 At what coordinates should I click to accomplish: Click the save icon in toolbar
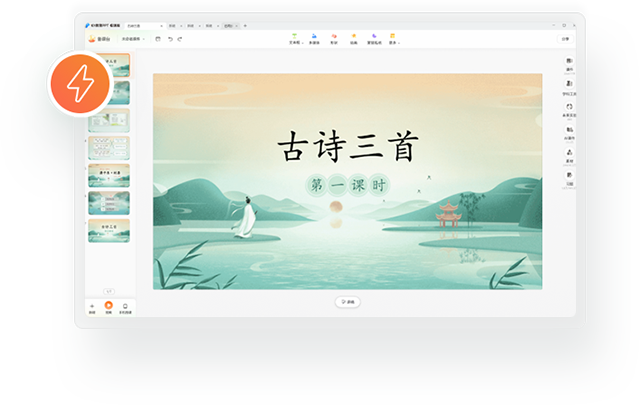tap(158, 39)
